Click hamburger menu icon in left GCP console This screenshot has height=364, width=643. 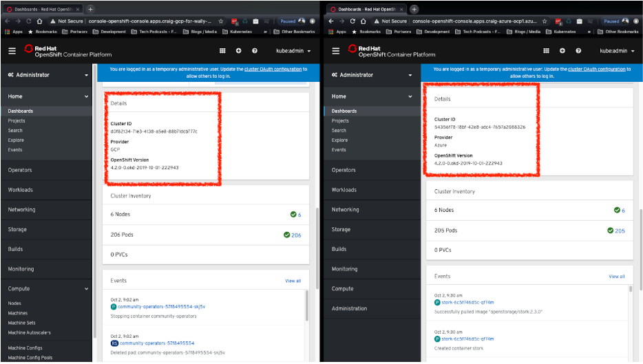pos(12,51)
